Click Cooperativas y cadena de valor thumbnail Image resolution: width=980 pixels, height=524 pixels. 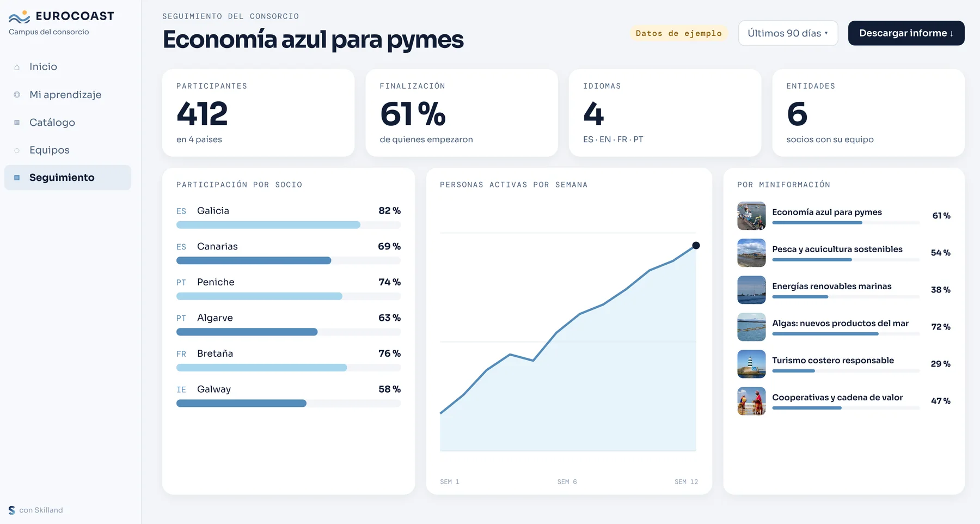[x=751, y=401]
